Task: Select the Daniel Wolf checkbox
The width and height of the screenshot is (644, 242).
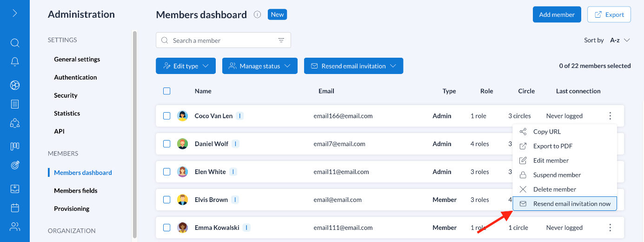Action: click(x=167, y=144)
